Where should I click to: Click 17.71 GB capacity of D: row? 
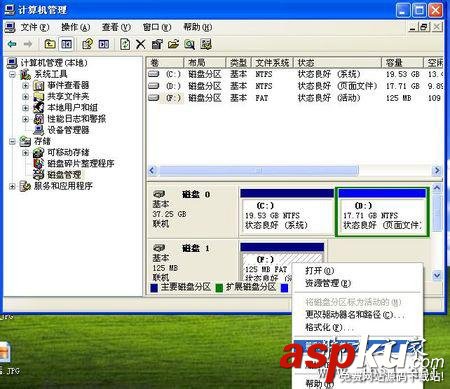(x=403, y=86)
